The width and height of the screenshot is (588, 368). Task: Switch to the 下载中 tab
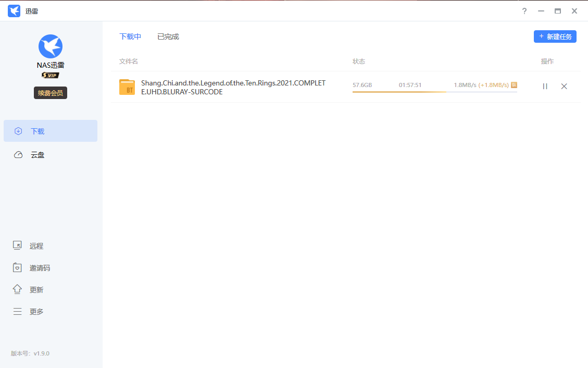pos(130,36)
